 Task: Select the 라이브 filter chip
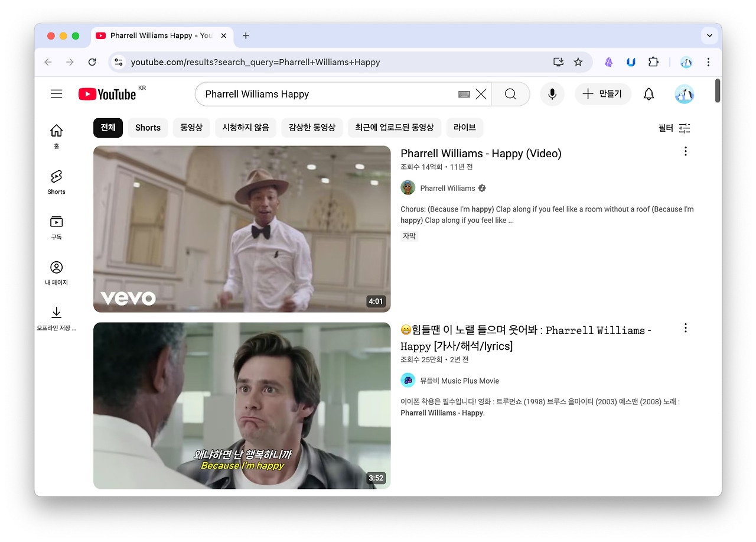(x=465, y=128)
